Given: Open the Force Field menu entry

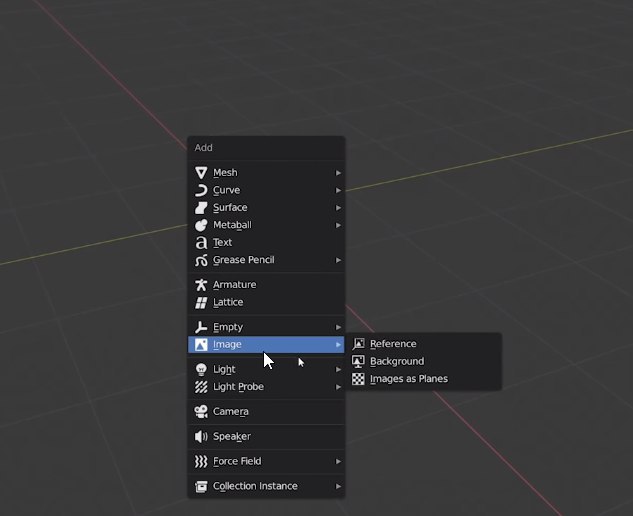Looking at the screenshot, I should [266, 461].
